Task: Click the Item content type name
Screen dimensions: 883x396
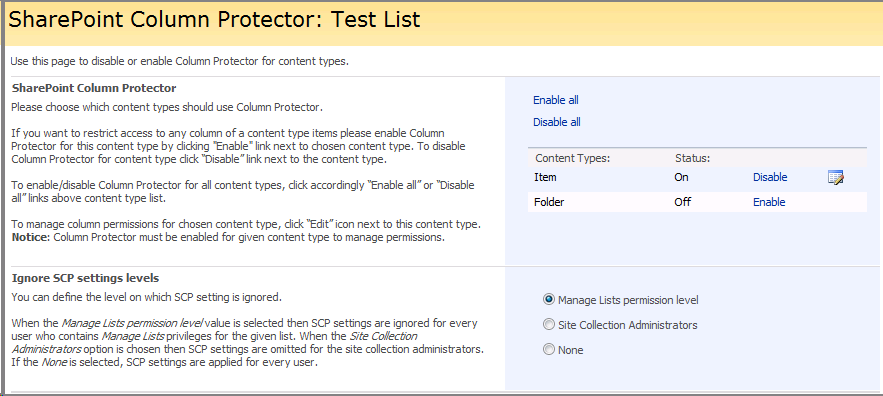Action: click(545, 177)
